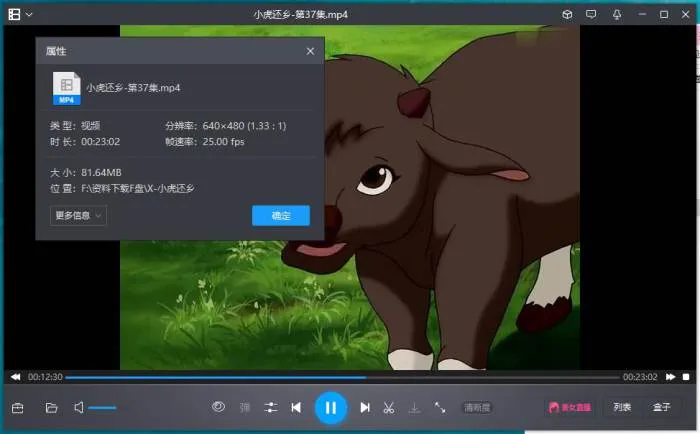
Task: Click the fast-forward arrows icon
Action: (671, 377)
